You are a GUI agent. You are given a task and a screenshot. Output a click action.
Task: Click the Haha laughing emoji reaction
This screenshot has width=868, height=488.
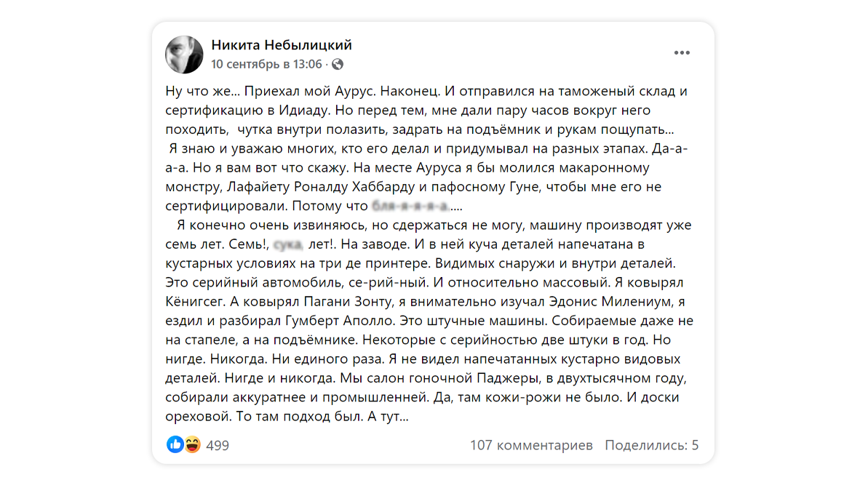pyautogui.click(x=192, y=444)
